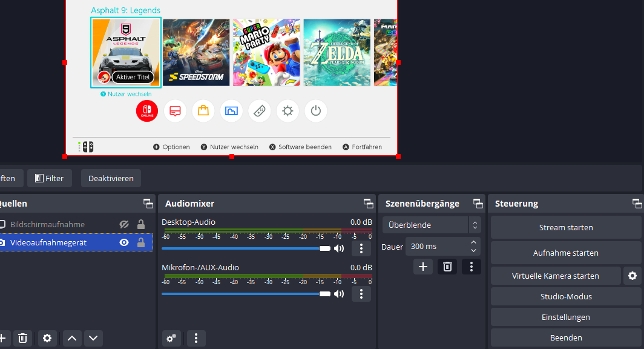This screenshot has width=644, height=349.
Task: Click Nutzer wechseln hint in Switch footer
Action: click(229, 147)
